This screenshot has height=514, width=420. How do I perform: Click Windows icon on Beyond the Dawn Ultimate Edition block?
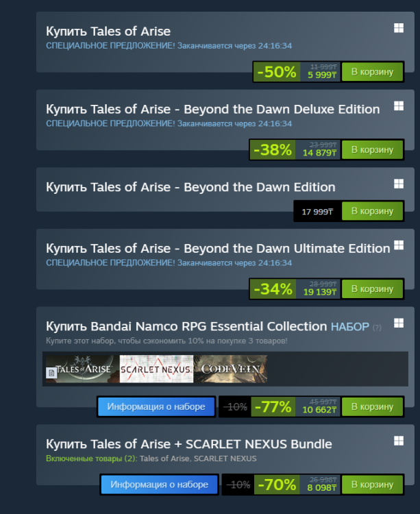[x=398, y=245]
